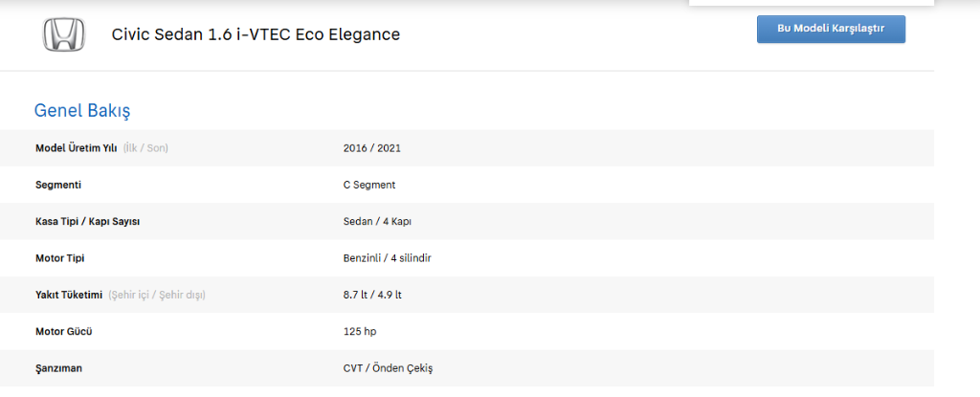Click the Honda logo icon
The width and height of the screenshot is (980, 397).
pos(63,35)
